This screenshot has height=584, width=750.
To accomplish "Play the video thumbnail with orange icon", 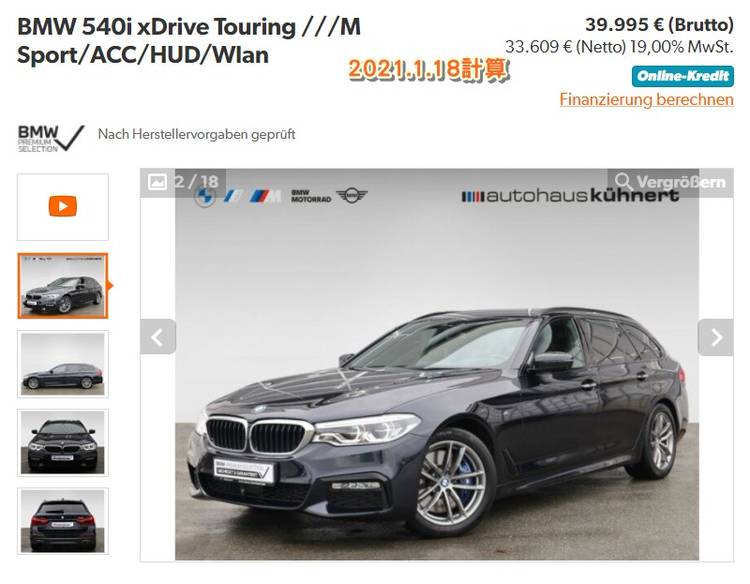I will tap(63, 207).
